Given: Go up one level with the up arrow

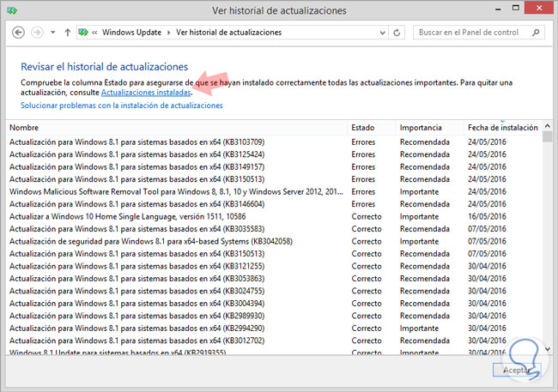Looking at the screenshot, I should (x=67, y=33).
